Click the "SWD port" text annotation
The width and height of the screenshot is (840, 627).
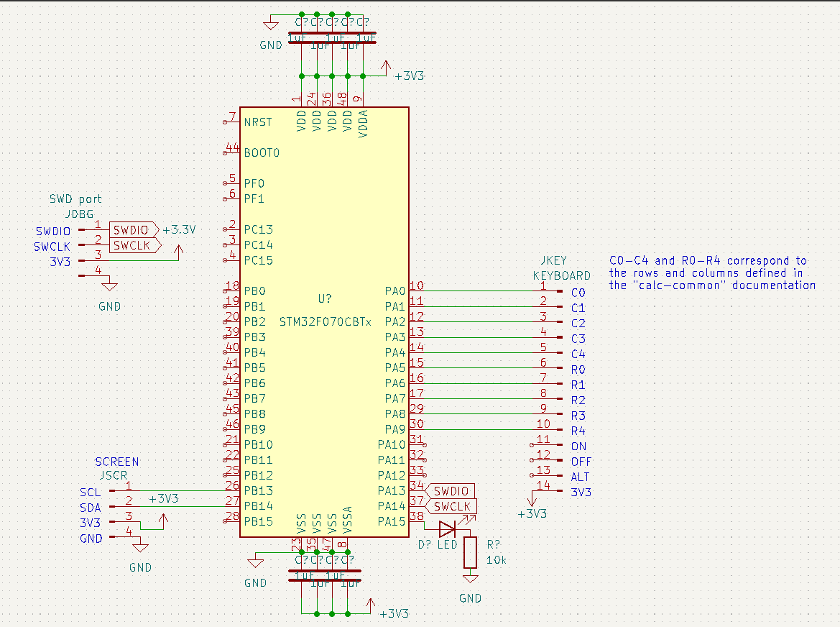point(75,199)
